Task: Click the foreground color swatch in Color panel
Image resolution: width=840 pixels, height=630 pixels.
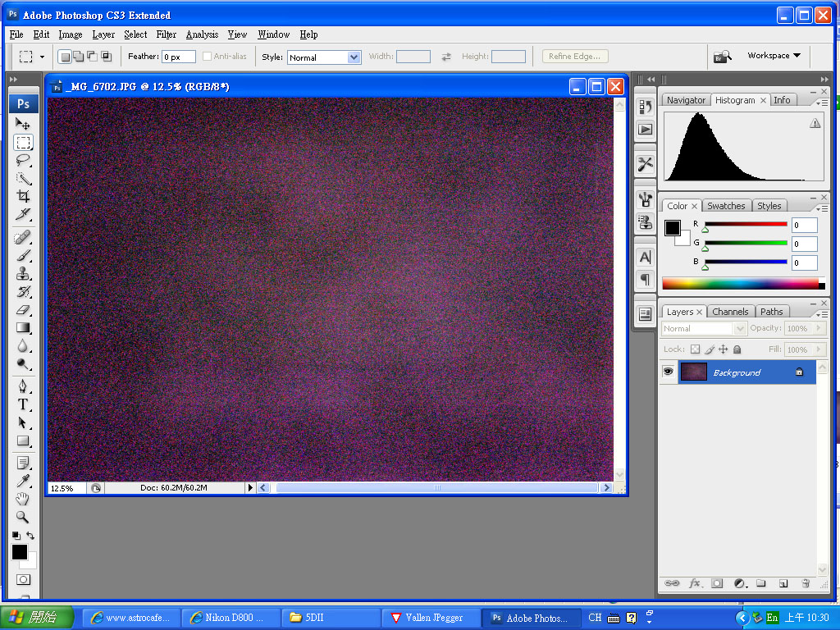Action: [673, 227]
